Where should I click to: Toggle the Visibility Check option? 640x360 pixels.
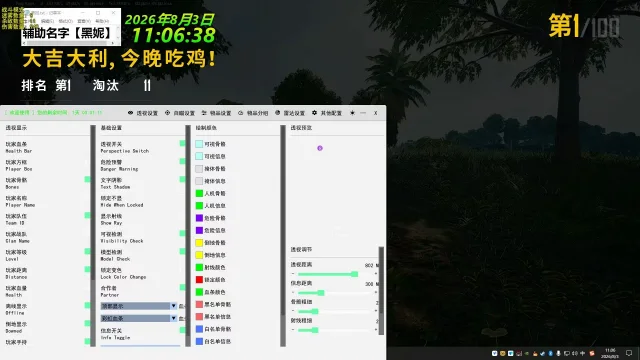pos(182,233)
